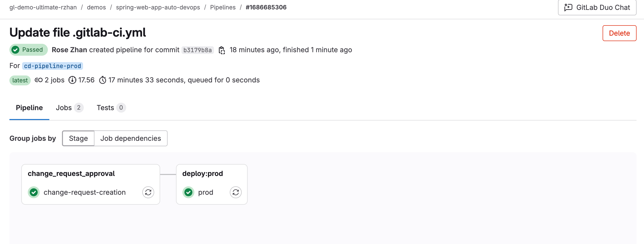Screen dimensions: 644x244
Task: Click the compute minutes quota icon
Action: (x=72, y=80)
